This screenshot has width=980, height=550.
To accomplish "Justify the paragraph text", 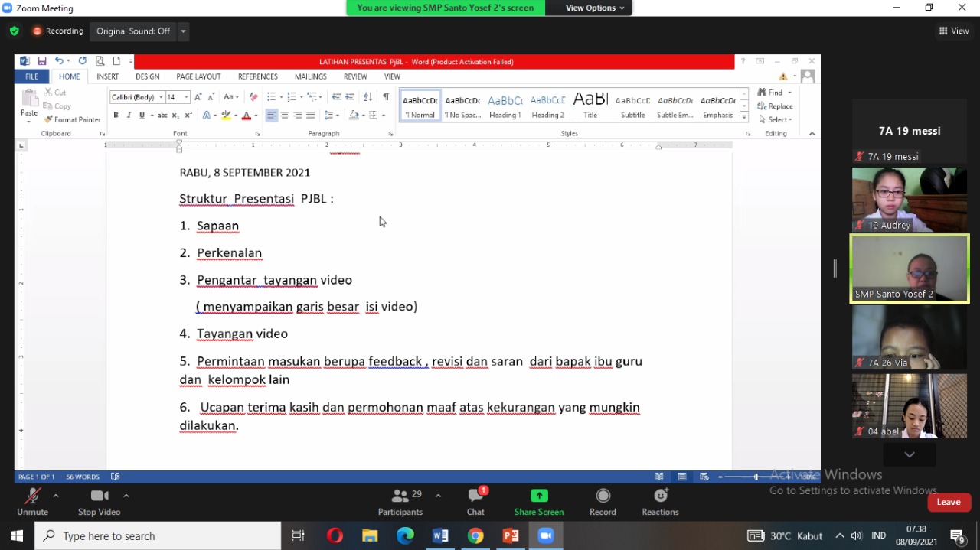I will [310, 116].
